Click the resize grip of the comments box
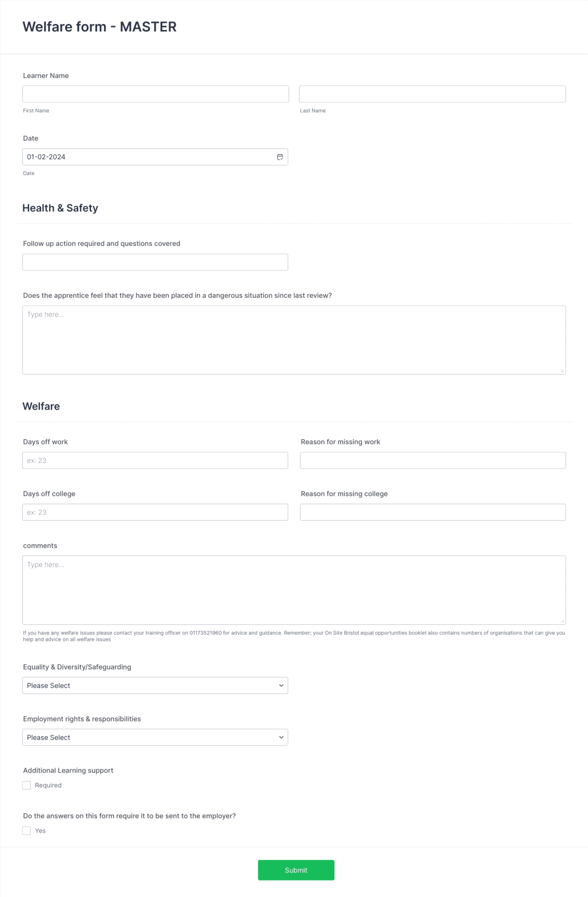 (562, 621)
